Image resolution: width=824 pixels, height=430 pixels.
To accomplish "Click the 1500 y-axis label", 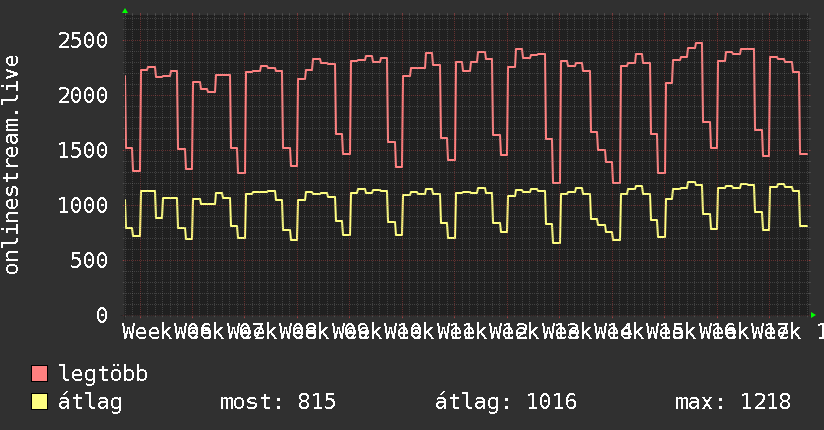I will [x=83, y=151].
